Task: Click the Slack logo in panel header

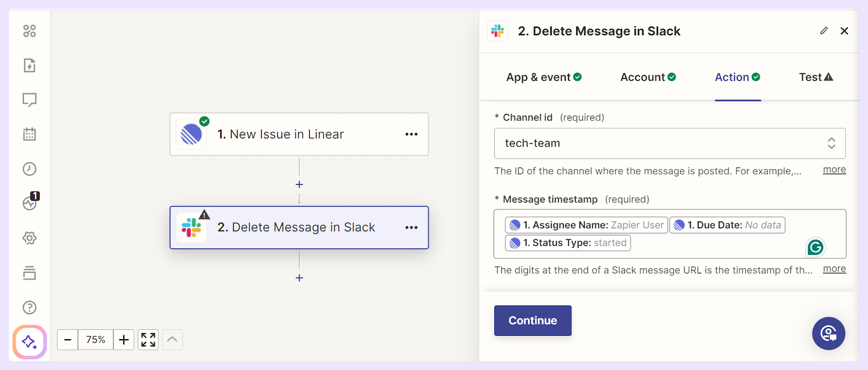Action: click(497, 31)
